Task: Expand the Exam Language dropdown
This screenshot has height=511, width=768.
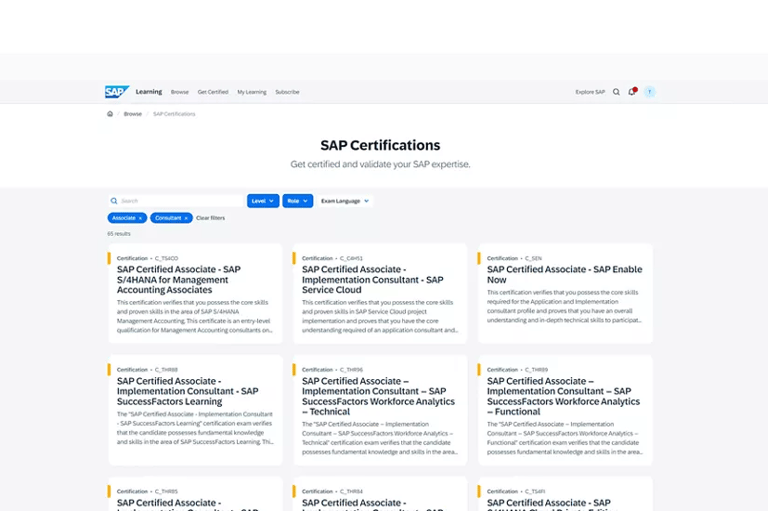Action: tap(345, 201)
